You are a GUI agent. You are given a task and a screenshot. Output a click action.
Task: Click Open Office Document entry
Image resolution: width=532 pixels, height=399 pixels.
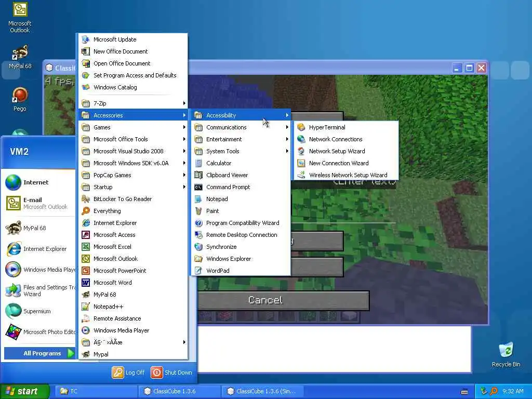click(133, 63)
